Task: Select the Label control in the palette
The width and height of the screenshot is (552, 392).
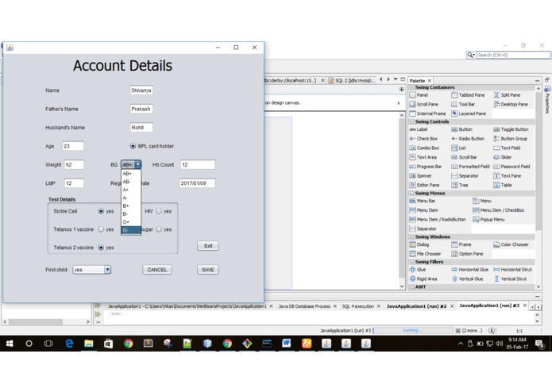Action: pos(419,129)
